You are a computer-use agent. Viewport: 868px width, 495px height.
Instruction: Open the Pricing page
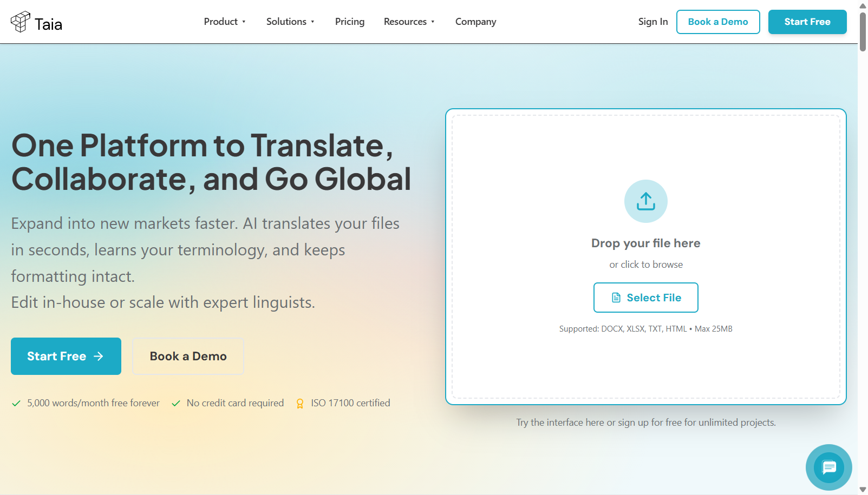tap(350, 22)
